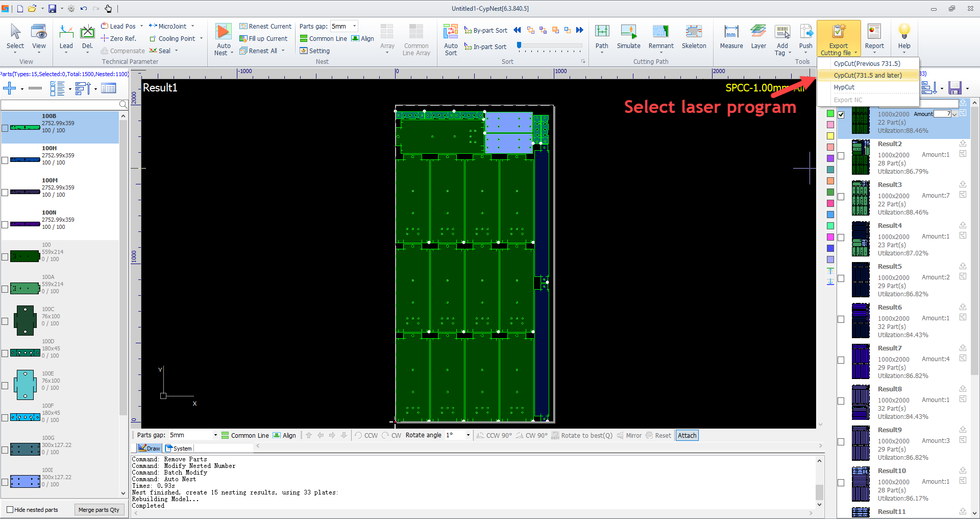Open the Rotate angle dropdown
The height and width of the screenshot is (519, 980).
click(468, 435)
